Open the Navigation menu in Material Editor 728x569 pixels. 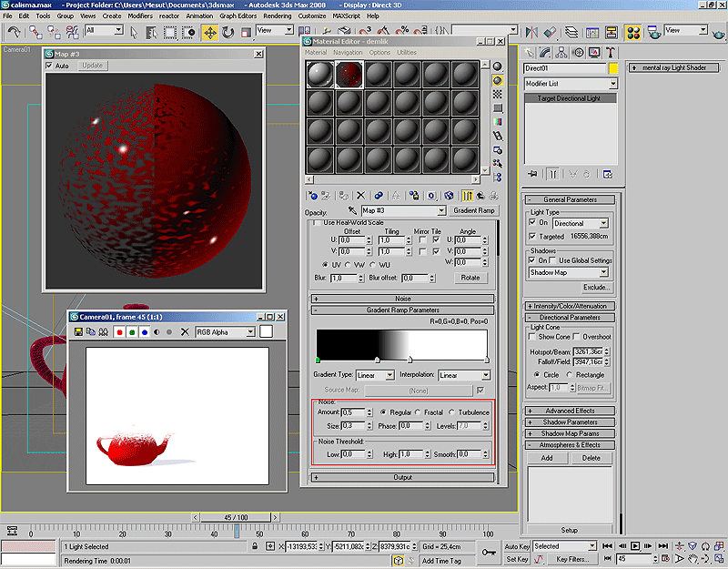[x=348, y=53]
